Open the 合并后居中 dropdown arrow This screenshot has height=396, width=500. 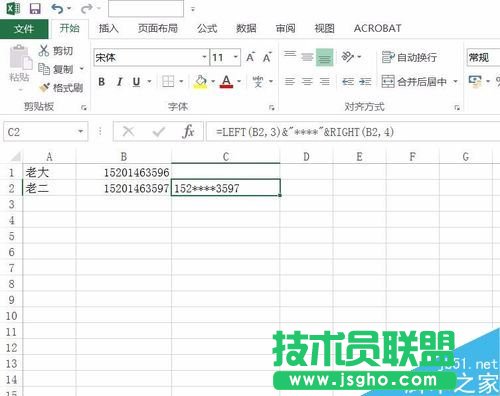click(x=455, y=81)
